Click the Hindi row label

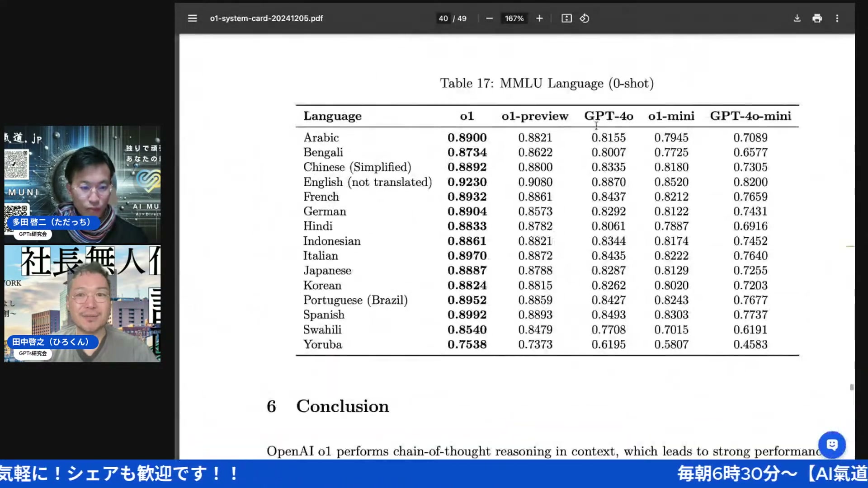(318, 226)
